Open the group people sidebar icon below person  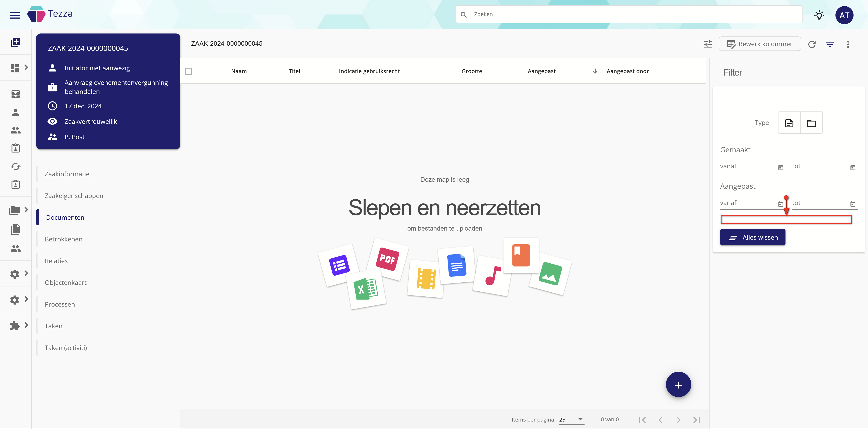(x=16, y=130)
